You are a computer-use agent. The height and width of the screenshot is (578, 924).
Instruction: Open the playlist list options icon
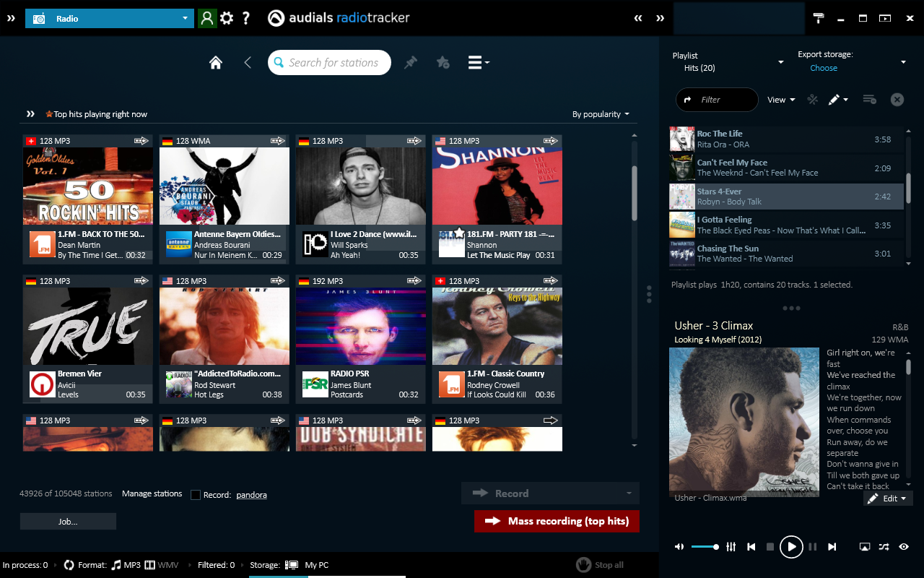[x=870, y=100]
